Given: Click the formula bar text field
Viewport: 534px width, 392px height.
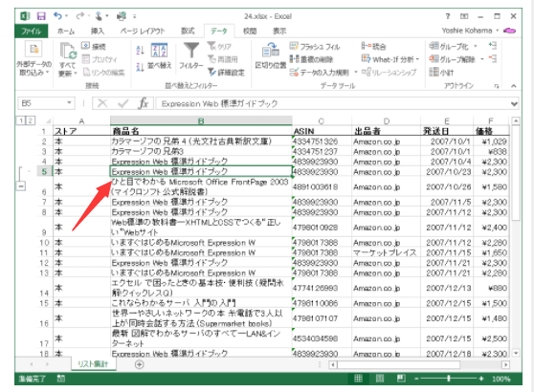Looking at the screenshot, I should [x=332, y=103].
